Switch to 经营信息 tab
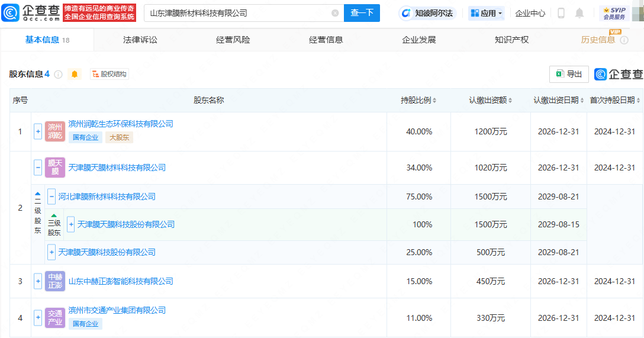 (326, 40)
